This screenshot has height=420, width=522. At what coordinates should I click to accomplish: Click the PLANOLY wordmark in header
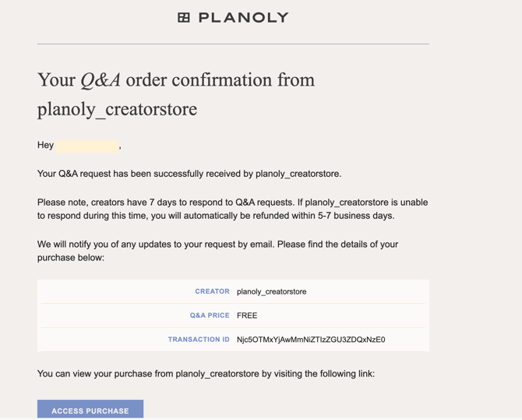[243, 17]
